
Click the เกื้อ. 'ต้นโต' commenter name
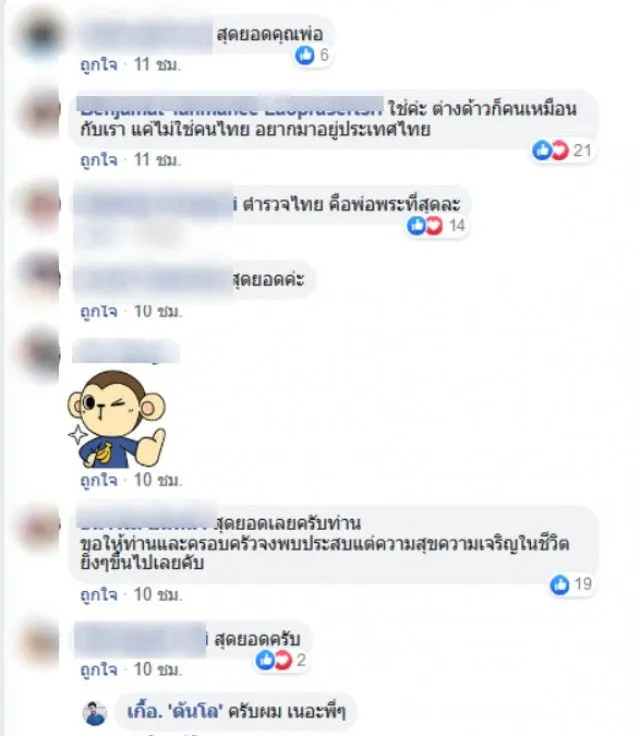tap(174, 712)
